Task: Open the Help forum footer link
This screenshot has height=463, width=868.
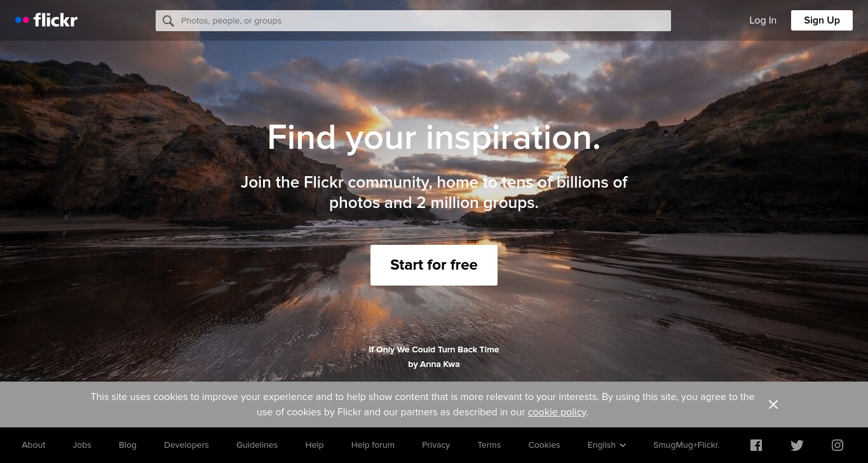Action: coord(373,445)
